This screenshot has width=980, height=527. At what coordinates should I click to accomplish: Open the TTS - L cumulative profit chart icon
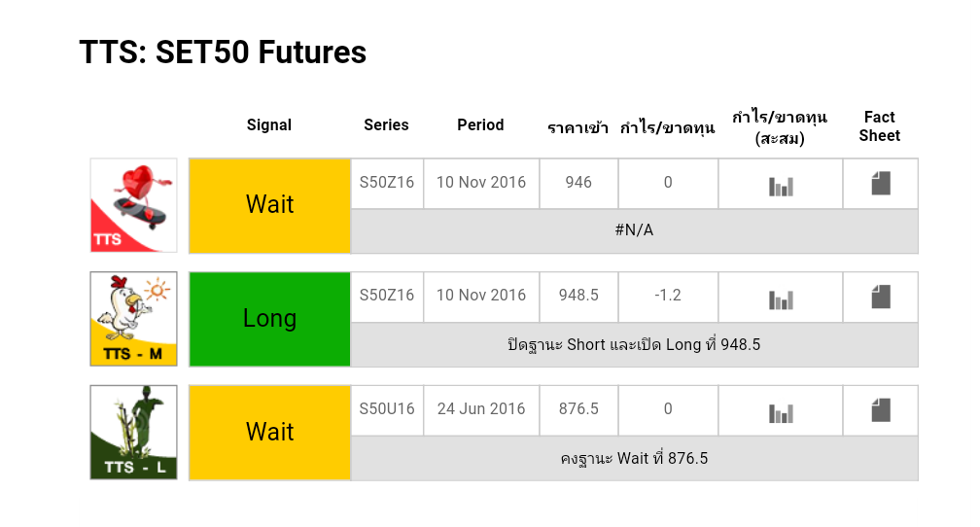[x=781, y=413]
